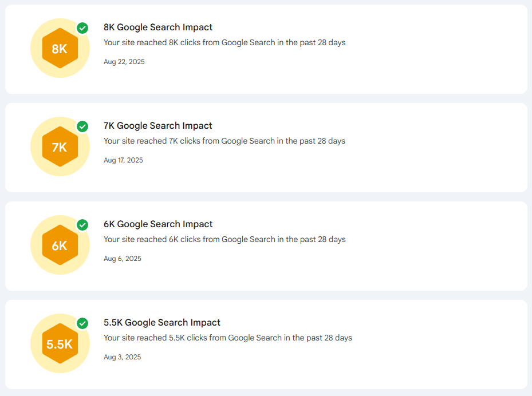This screenshot has height=396, width=532.
Task: Click the 6K hexagon achievement badge
Action: (x=60, y=245)
